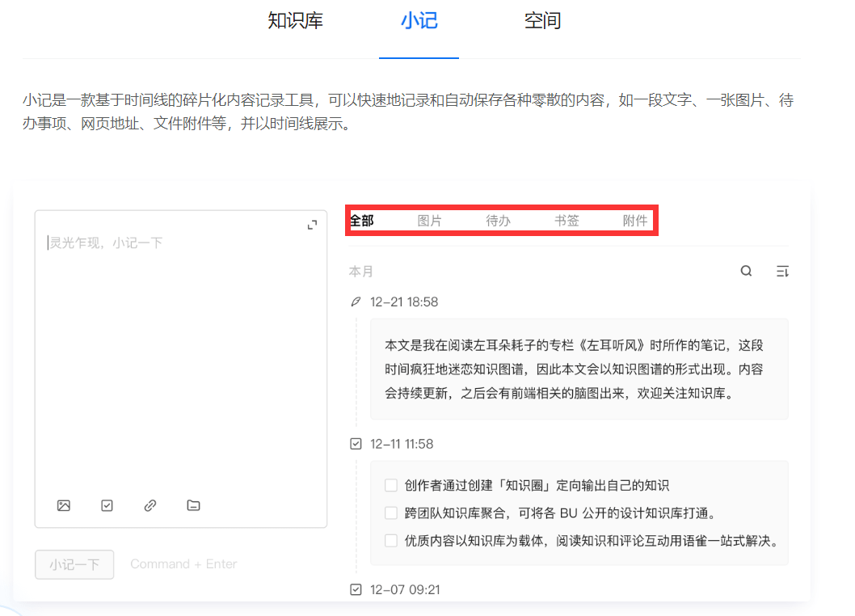Switch to the 知识库 tab
The height and width of the screenshot is (616, 855).
[x=294, y=21]
